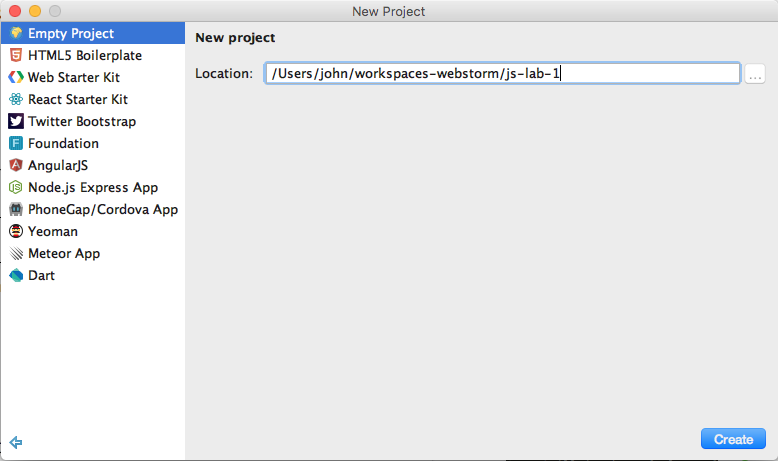Select Meteor App project type
Screen dimensions: 778x461
pos(63,253)
